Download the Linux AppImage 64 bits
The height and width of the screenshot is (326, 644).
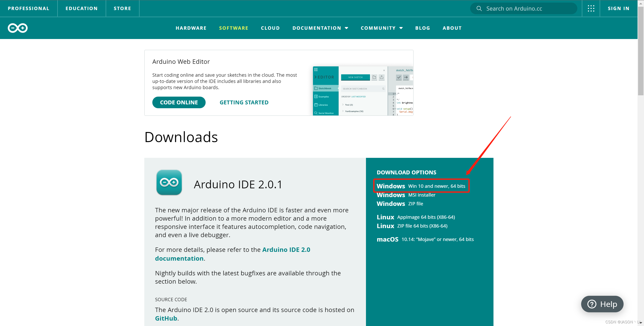(416, 217)
